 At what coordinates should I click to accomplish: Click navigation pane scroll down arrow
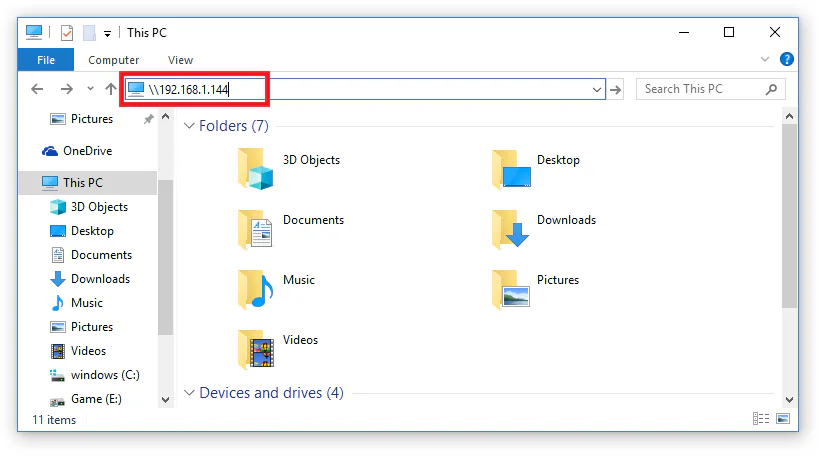coord(165,400)
